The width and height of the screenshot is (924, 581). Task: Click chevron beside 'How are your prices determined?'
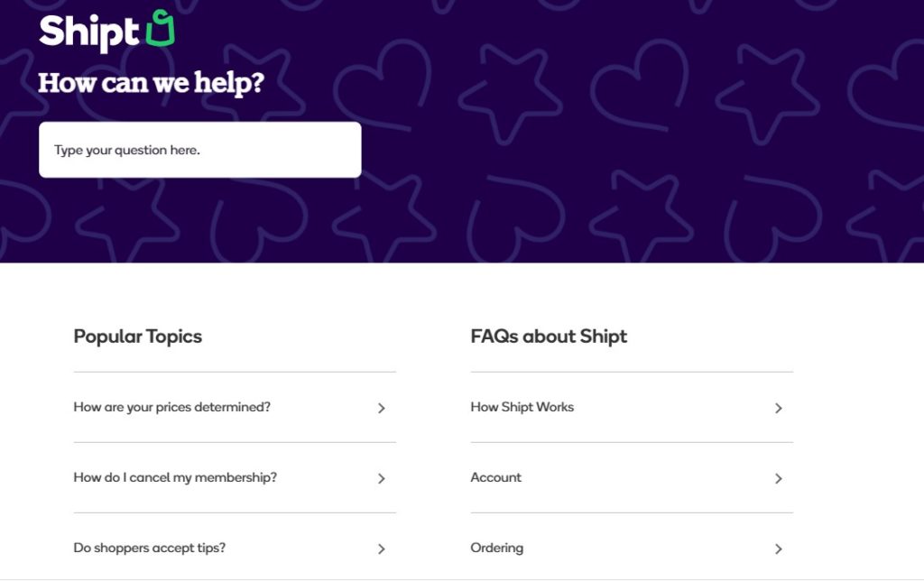click(382, 408)
